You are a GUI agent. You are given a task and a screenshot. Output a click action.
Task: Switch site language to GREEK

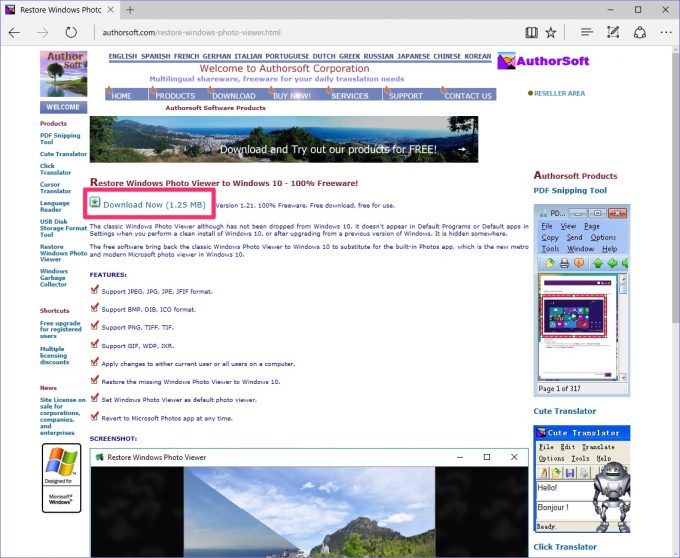pyautogui.click(x=350, y=56)
